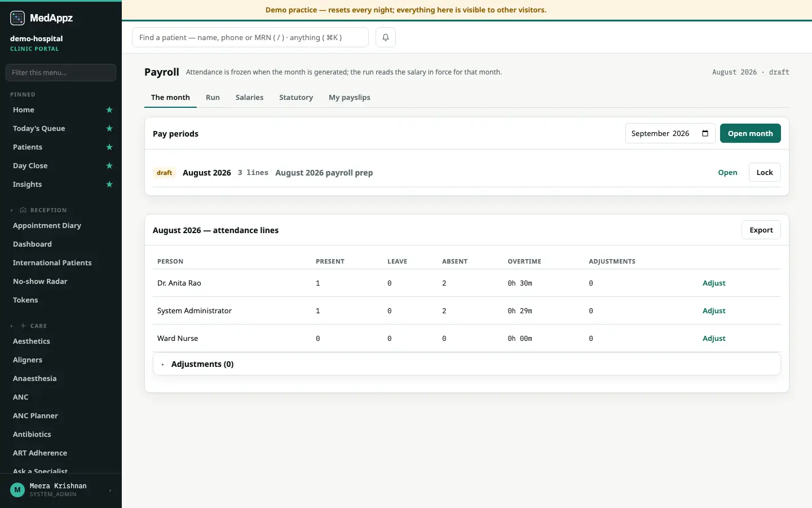The width and height of the screenshot is (812, 508).
Task: Click the Dr. Anita Rao name cell
Action: [179, 283]
